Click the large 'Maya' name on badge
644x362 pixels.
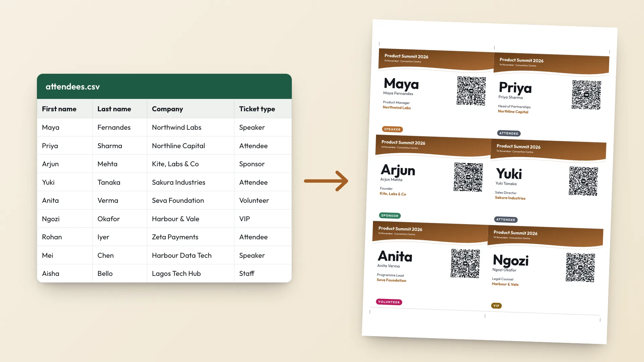pos(401,84)
